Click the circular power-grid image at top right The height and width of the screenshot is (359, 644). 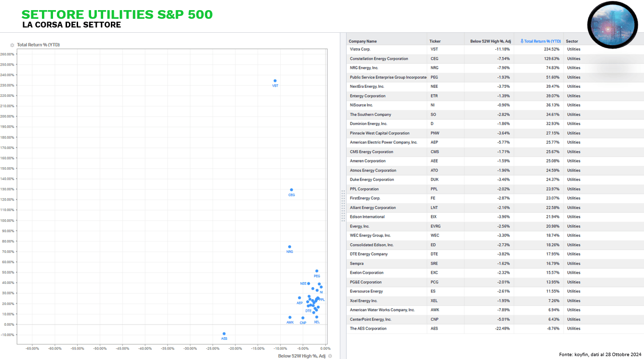pos(612,25)
